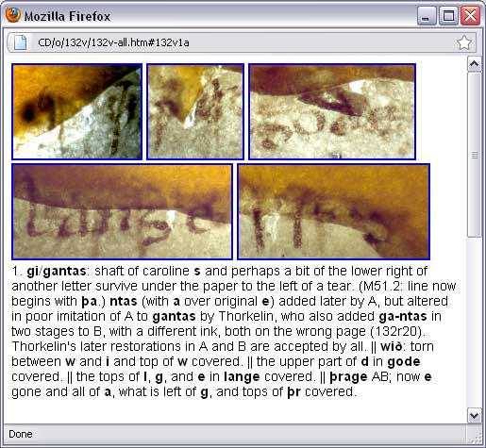Click the bookmark star icon
Viewport: 486px width, 448px height.
tap(463, 42)
